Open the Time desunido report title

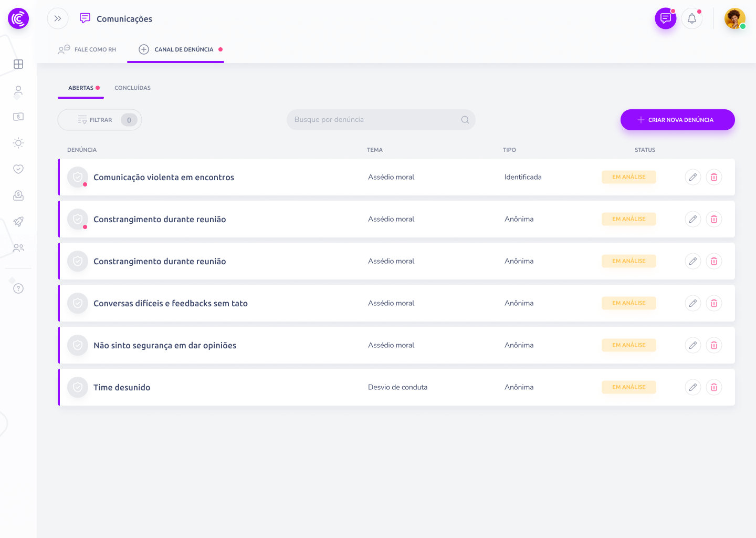pos(122,387)
